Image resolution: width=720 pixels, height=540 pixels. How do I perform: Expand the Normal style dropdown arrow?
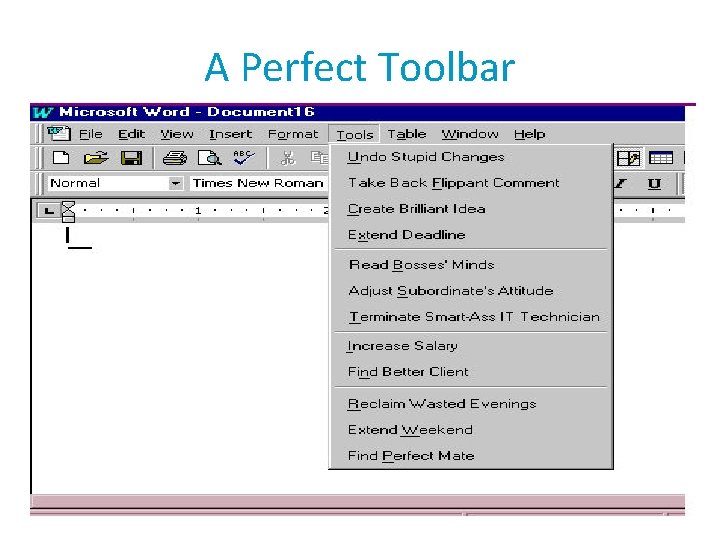pos(175,183)
